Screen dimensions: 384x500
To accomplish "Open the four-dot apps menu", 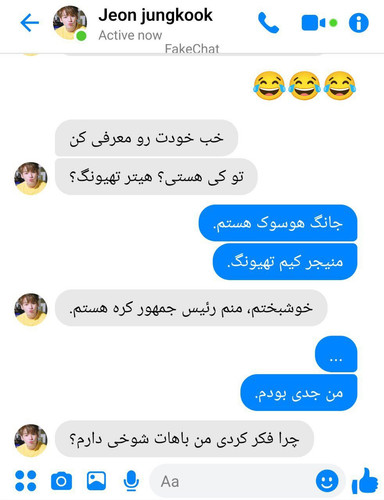I will tap(26, 481).
